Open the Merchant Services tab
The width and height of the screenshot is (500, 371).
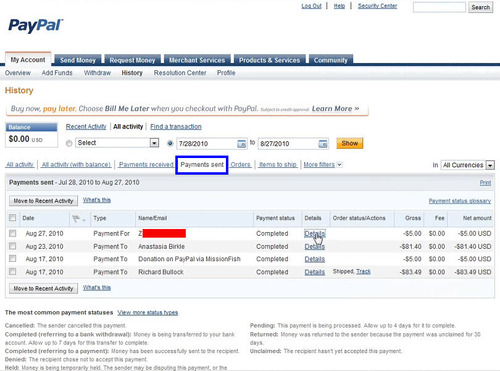197,60
